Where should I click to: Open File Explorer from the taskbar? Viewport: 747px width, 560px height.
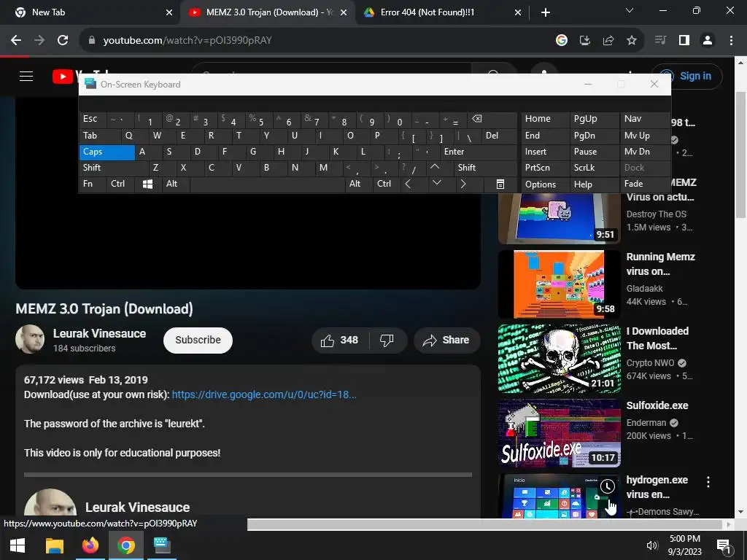tap(54, 545)
